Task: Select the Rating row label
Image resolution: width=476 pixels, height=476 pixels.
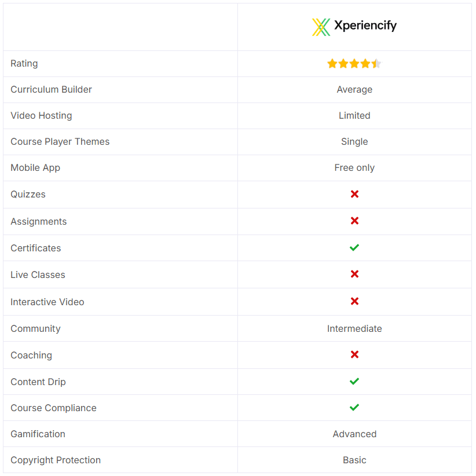Action: [24, 64]
